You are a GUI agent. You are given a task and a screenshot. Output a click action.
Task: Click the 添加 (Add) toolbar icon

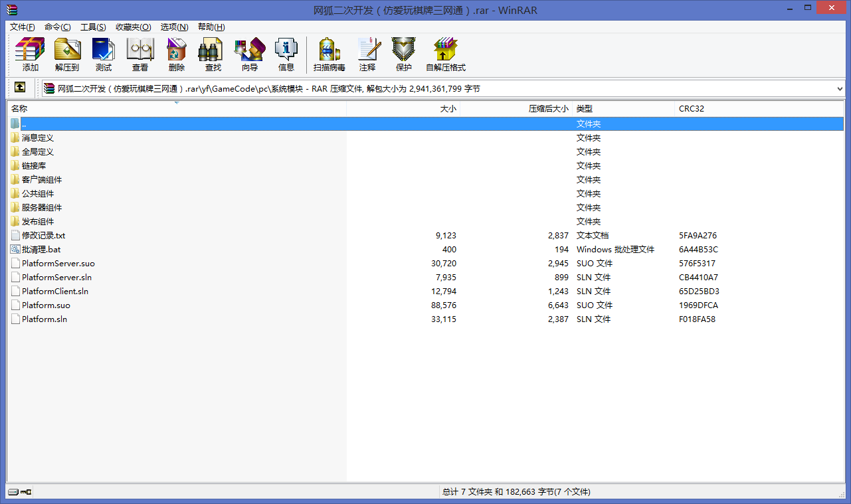[30, 54]
